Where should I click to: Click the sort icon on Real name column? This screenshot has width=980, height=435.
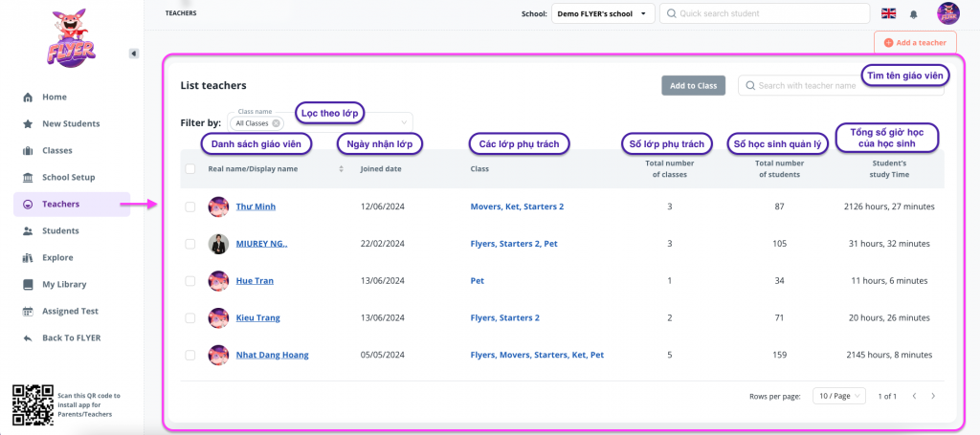(x=342, y=169)
